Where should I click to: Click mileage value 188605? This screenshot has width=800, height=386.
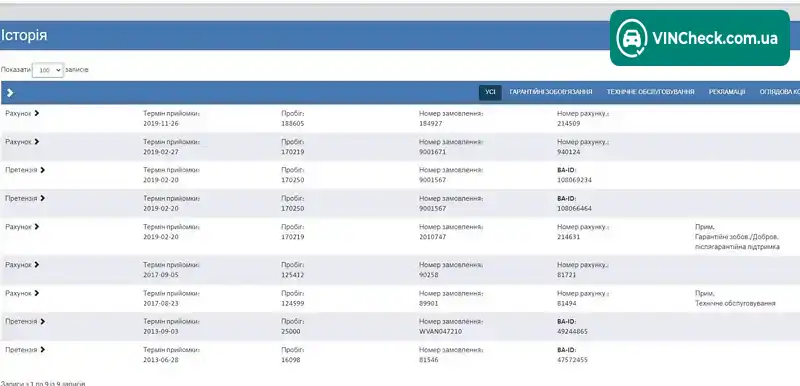(293, 123)
